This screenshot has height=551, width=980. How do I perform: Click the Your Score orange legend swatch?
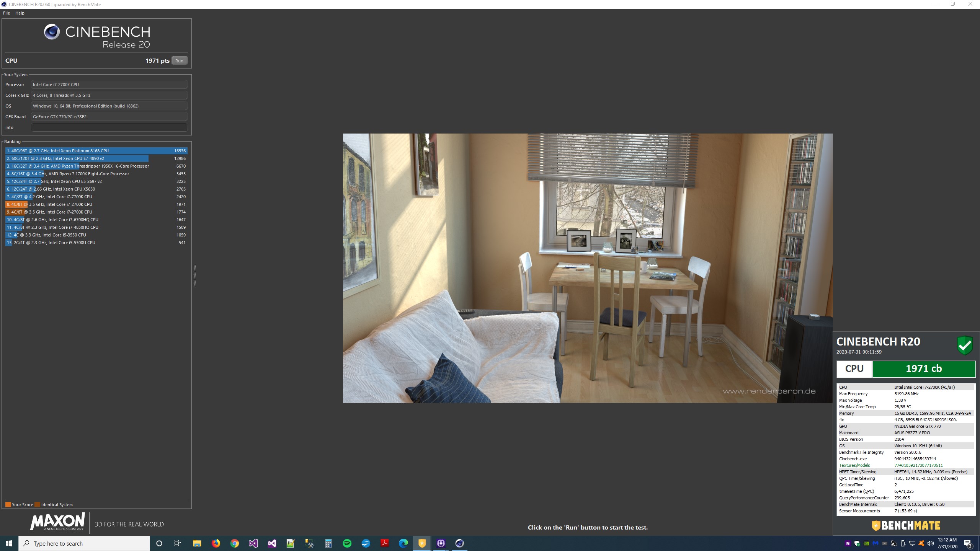(x=8, y=505)
